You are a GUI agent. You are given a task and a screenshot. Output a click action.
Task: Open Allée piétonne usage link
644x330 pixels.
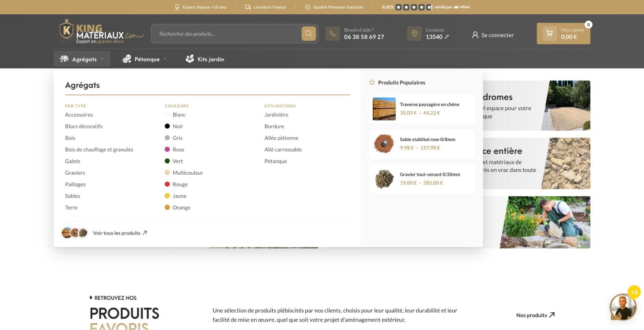coord(281,138)
